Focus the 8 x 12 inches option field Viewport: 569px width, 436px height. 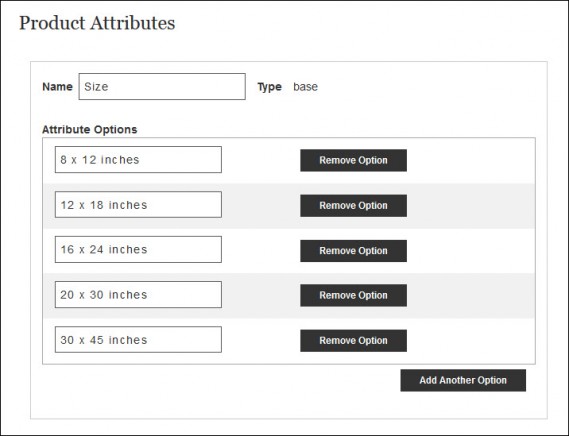coord(138,160)
